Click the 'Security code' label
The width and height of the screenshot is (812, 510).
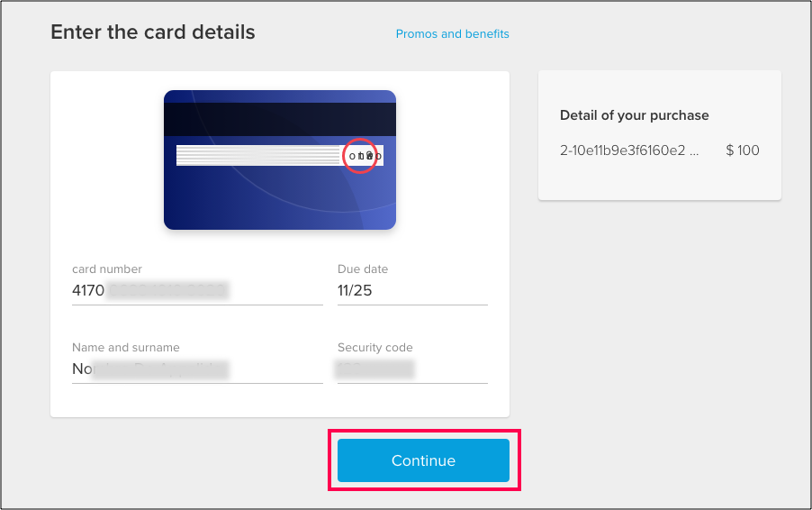pyautogui.click(x=374, y=347)
